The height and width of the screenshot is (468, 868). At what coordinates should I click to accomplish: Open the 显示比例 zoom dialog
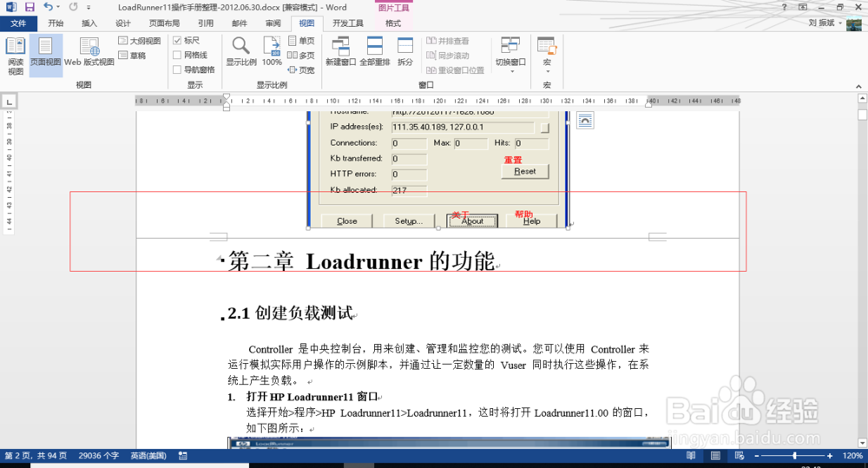240,51
